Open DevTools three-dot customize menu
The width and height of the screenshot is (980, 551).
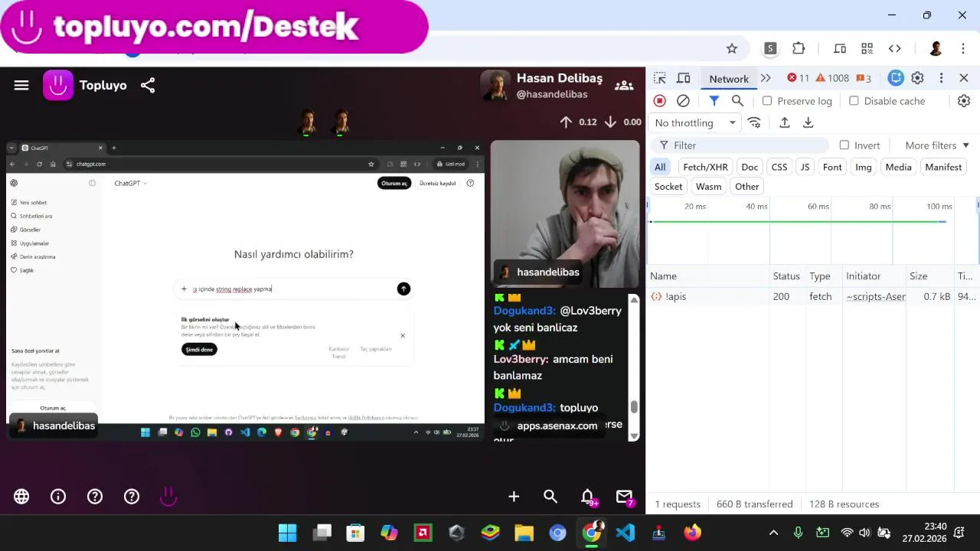pos(941,78)
